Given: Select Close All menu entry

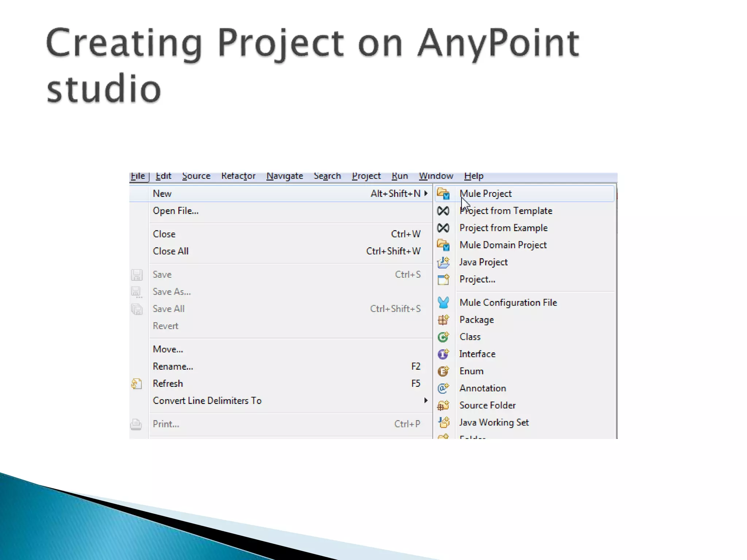Looking at the screenshot, I should (171, 251).
